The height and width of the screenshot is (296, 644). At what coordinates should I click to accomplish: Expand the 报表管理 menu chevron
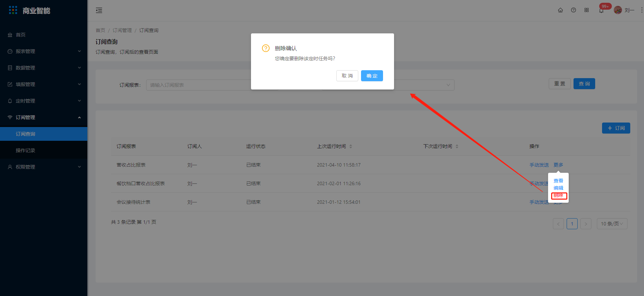[79, 51]
